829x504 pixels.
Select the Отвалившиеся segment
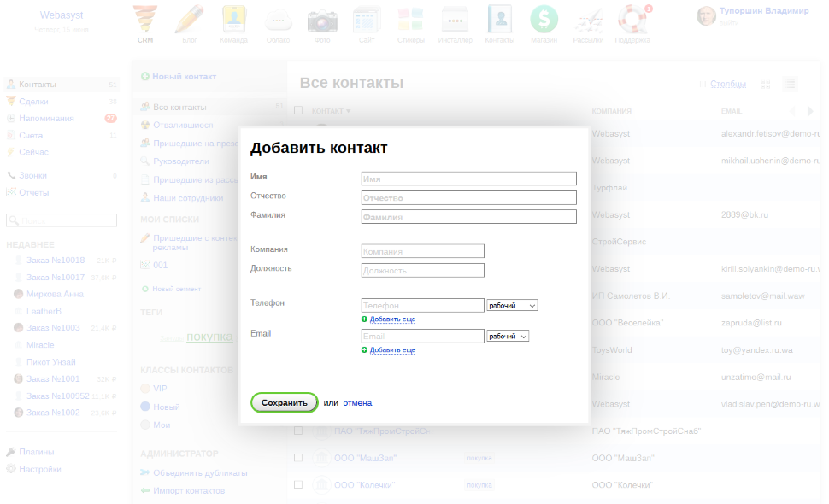pos(183,126)
